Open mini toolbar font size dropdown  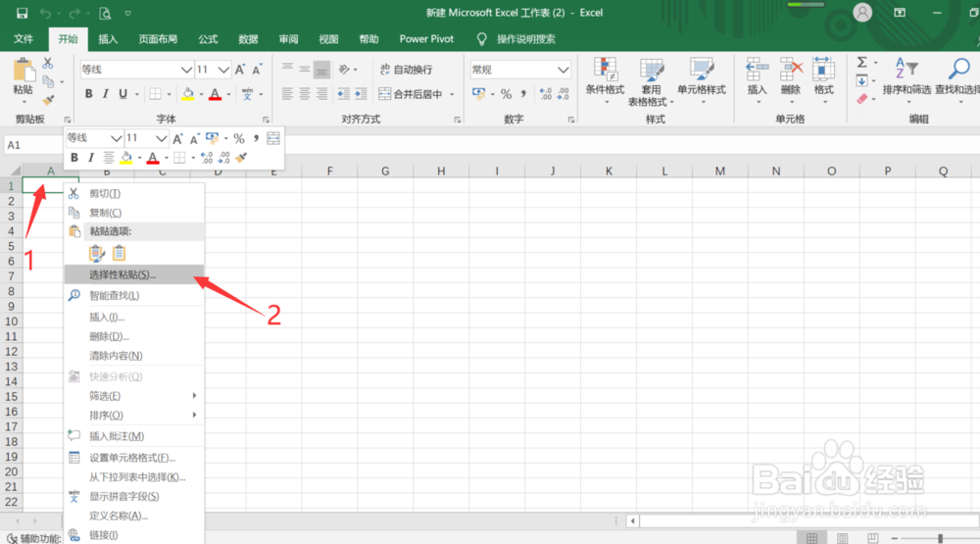[162, 138]
